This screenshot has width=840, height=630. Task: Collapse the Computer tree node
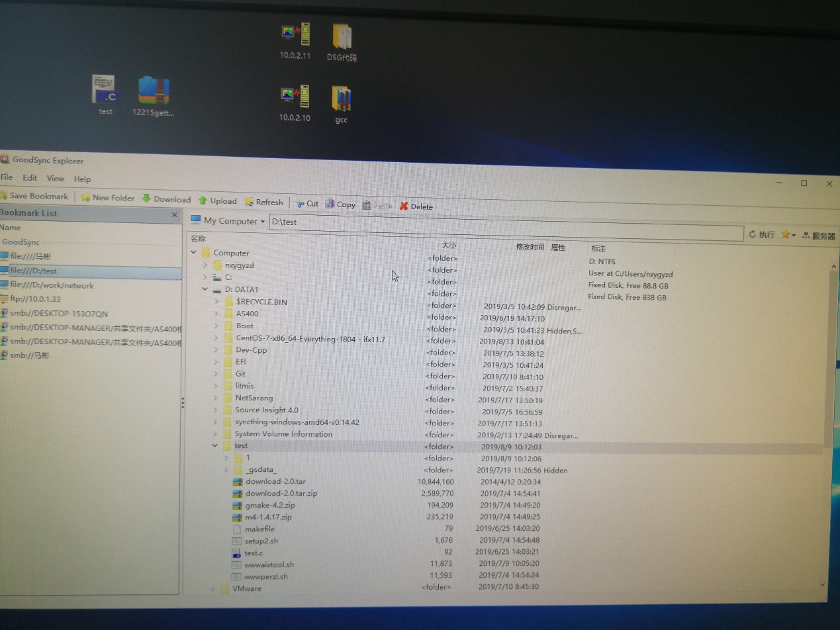coord(193,252)
